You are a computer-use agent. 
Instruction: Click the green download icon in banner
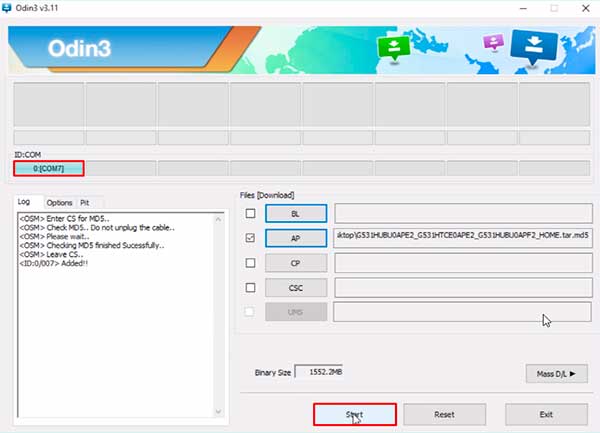pos(394,49)
